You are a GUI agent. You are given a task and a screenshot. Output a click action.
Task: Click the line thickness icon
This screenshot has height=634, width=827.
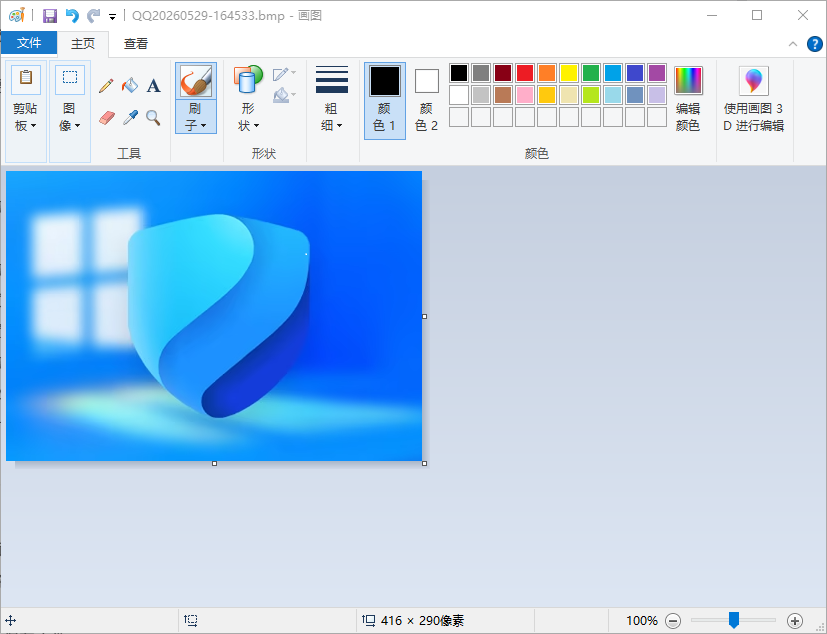[x=332, y=80]
